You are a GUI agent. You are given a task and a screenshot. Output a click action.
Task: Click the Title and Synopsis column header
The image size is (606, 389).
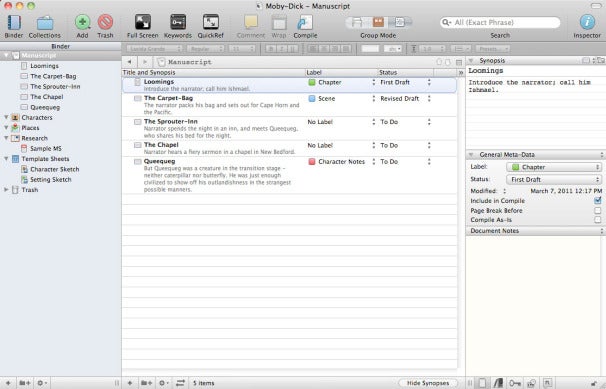pos(213,73)
